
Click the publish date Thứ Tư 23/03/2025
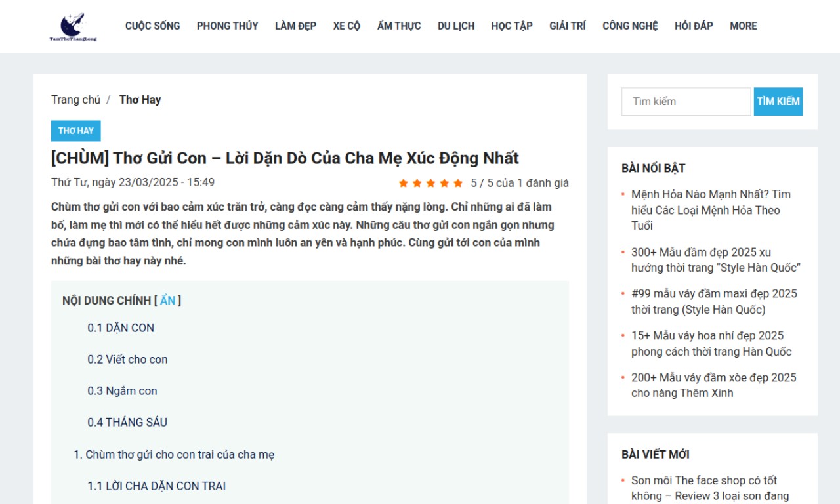pos(133,182)
